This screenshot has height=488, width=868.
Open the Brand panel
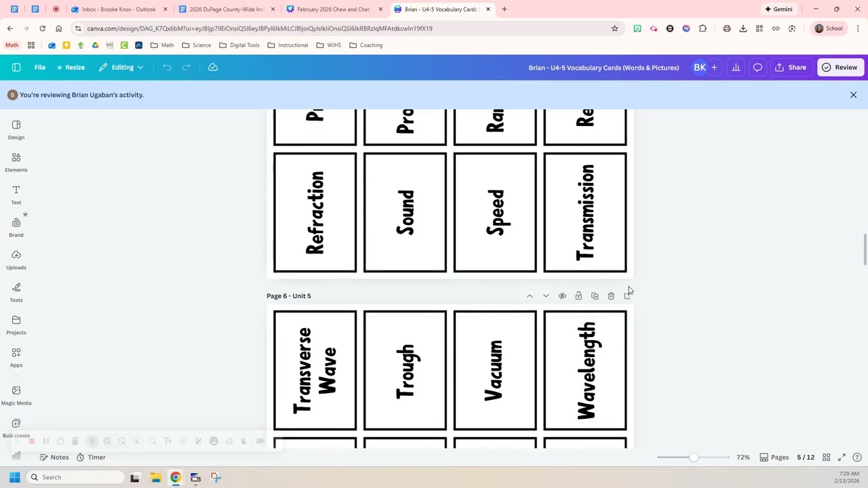16,227
